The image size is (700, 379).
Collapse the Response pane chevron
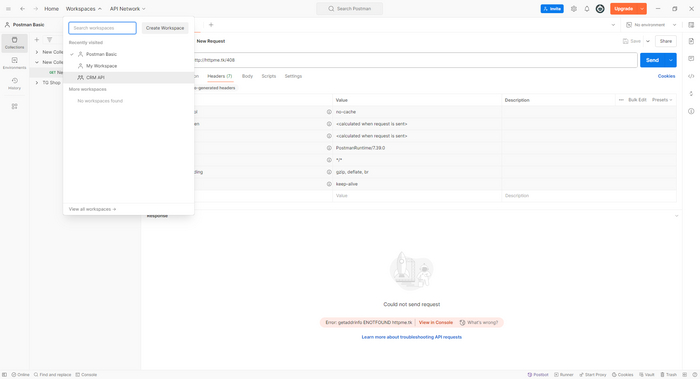(676, 216)
